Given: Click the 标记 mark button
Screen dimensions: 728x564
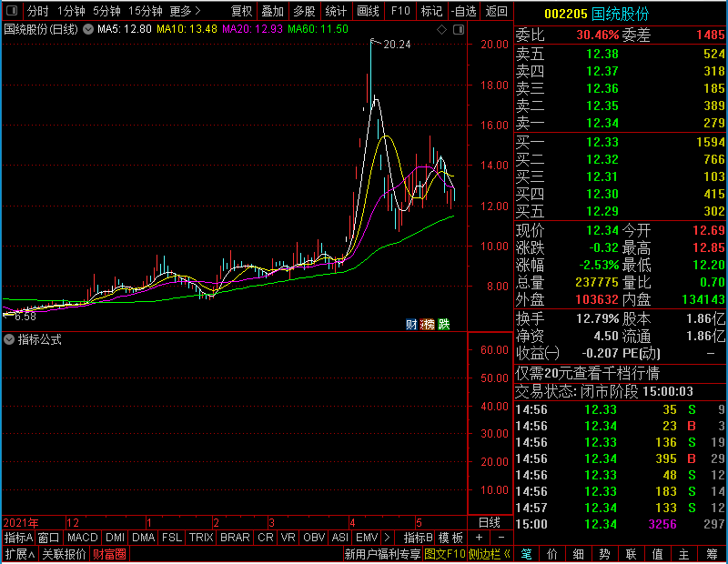Looking at the screenshot, I should tap(431, 11).
